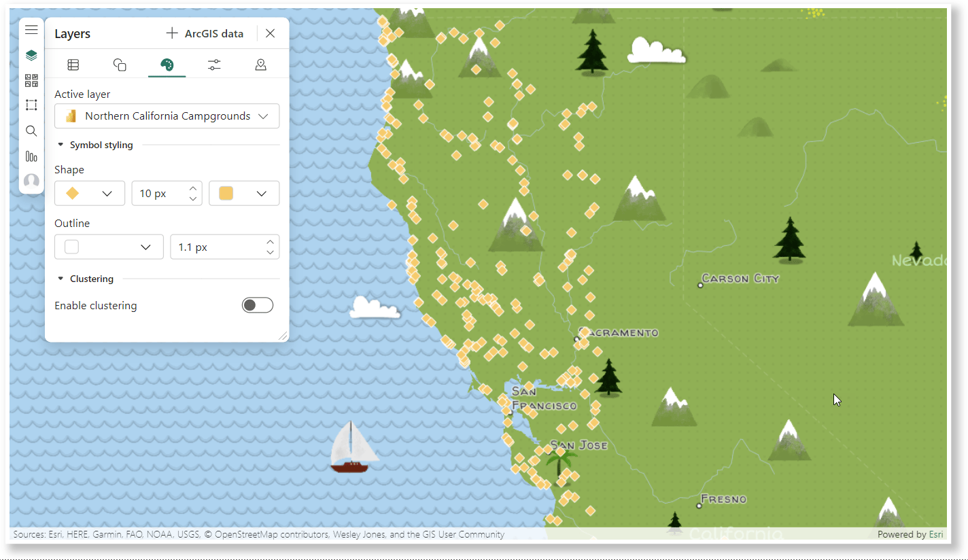This screenshot has height=560, width=968.
Task: Open the Basemap gallery icon
Action: coord(31,80)
